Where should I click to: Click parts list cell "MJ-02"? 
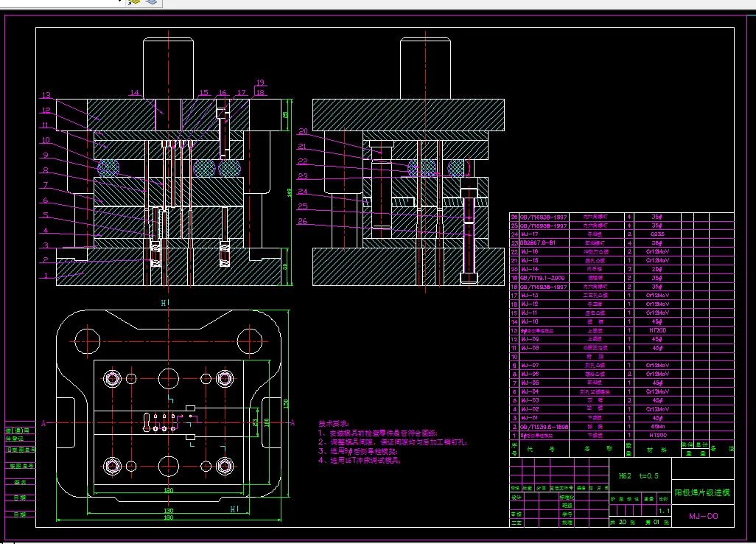tap(529, 409)
